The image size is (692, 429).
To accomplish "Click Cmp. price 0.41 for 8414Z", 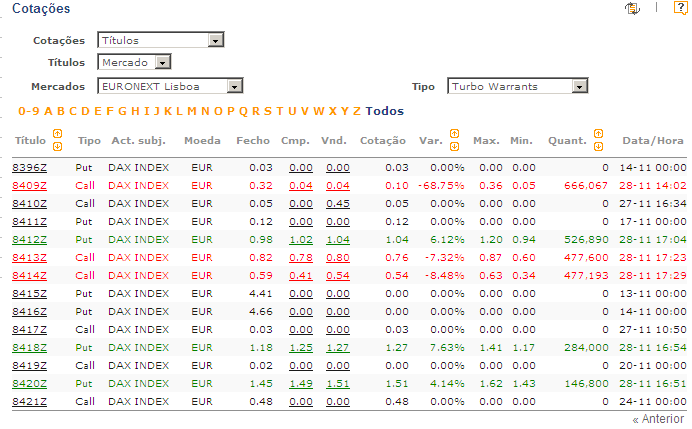I will (301, 276).
